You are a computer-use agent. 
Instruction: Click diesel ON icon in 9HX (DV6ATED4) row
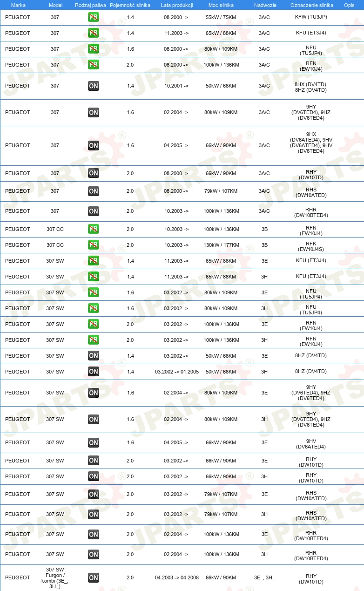click(x=93, y=145)
